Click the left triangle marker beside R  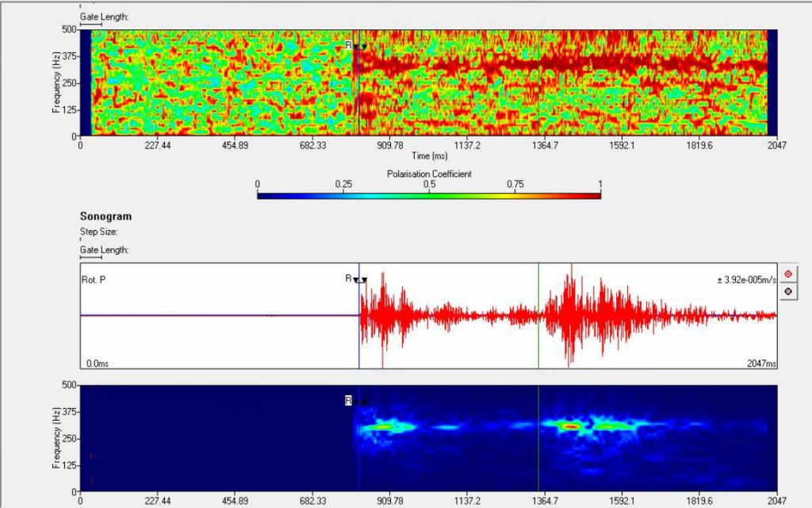[x=355, y=279]
